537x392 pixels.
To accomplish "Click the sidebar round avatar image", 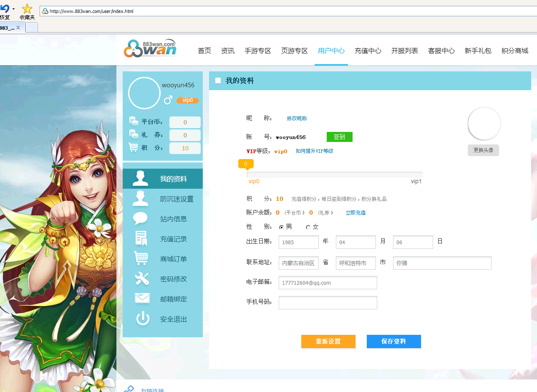I will point(144,93).
